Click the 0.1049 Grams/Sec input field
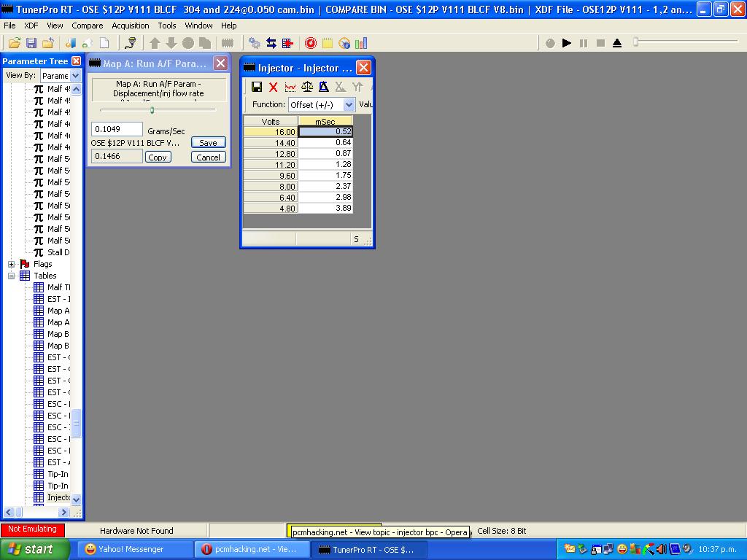The height and width of the screenshot is (560, 747). 117,129
